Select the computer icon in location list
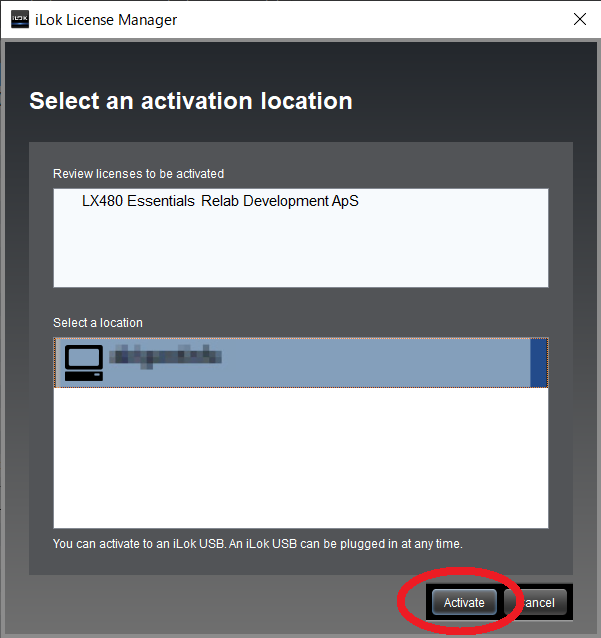The width and height of the screenshot is (601, 638). [83, 362]
